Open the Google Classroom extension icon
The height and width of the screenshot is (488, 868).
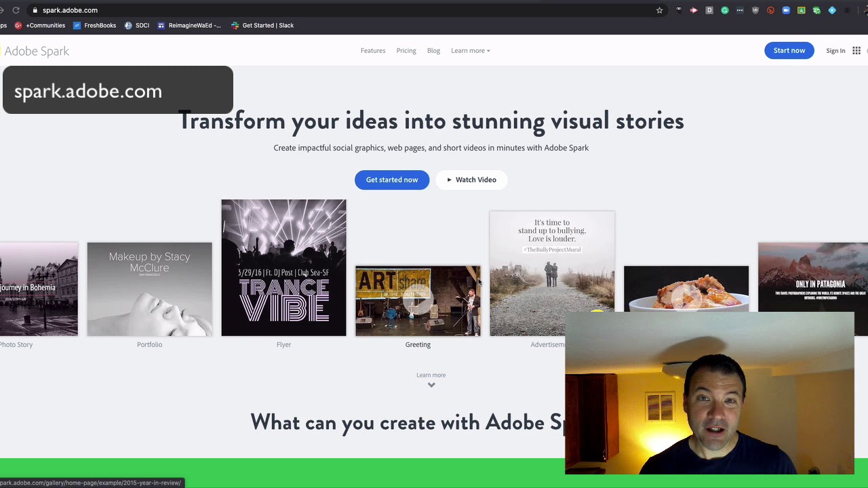802,10
